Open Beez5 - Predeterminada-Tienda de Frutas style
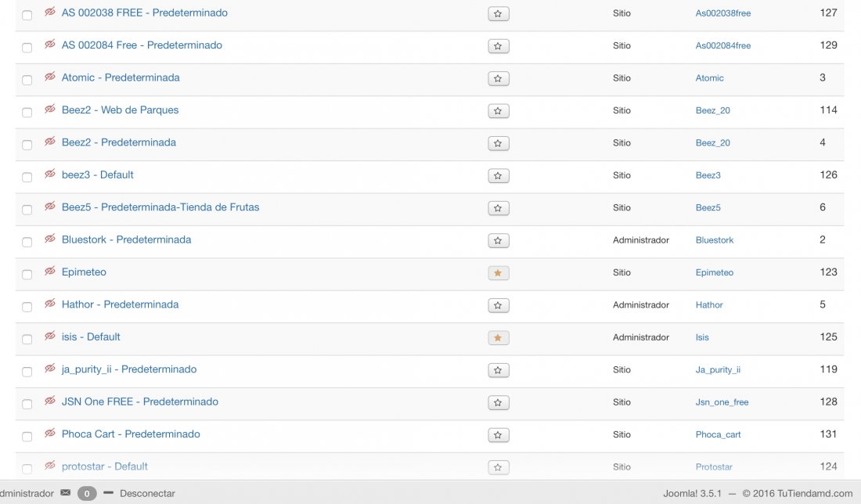Screen dimensions: 861x504 pyautogui.click(x=160, y=207)
